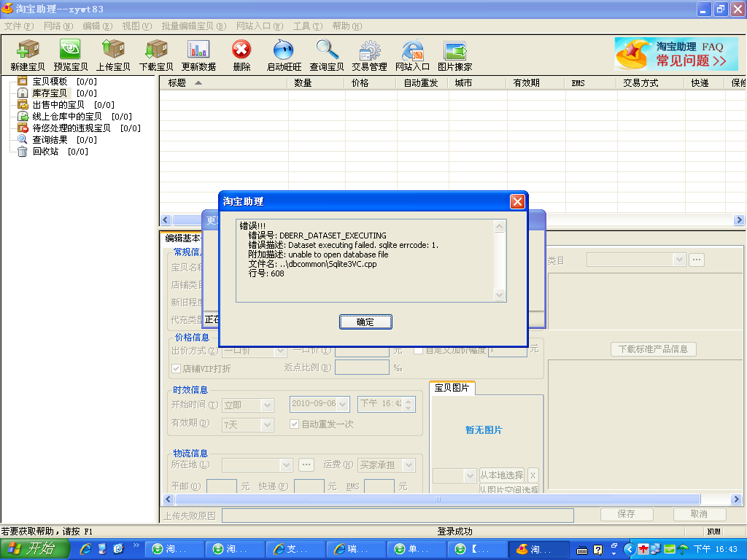Image resolution: width=747 pixels, height=560 pixels.
Task: Click the 取消 button
Action: pos(700,514)
